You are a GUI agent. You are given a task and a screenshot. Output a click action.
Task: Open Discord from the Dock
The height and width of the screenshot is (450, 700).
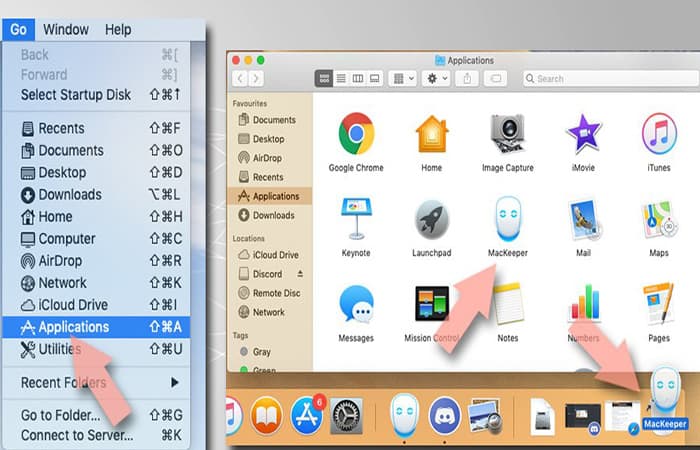445,416
